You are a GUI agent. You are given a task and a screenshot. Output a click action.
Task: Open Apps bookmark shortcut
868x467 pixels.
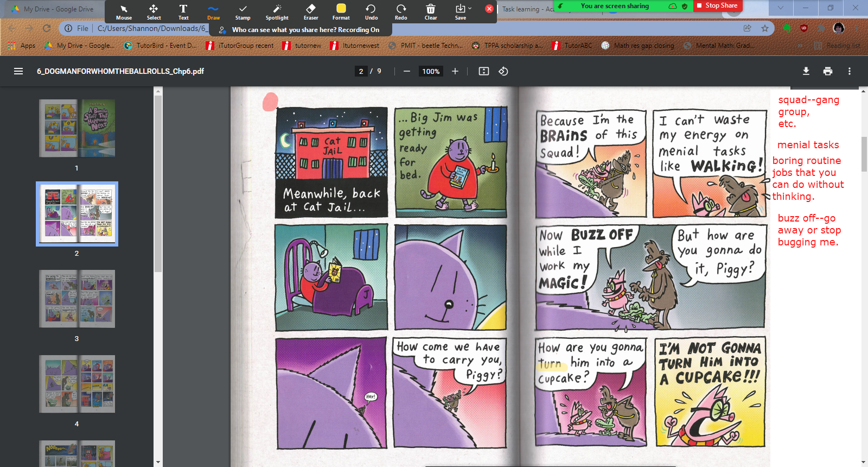click(x=22, y=46)
